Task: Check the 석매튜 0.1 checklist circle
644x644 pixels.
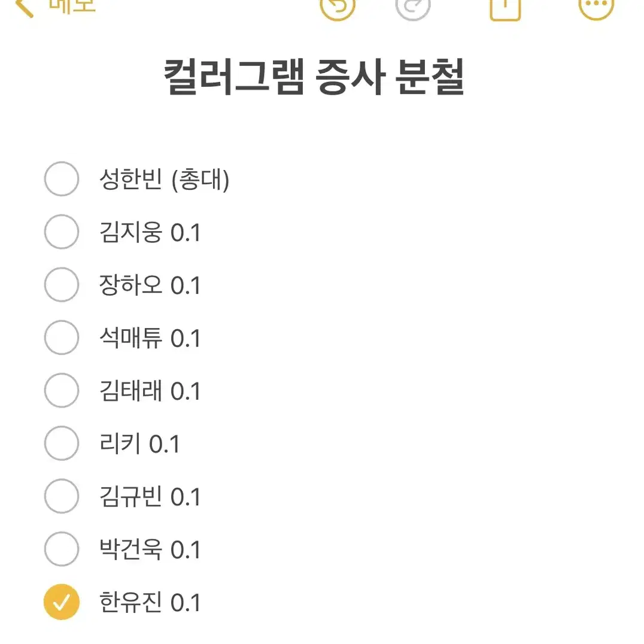Action: coord(62,338)
